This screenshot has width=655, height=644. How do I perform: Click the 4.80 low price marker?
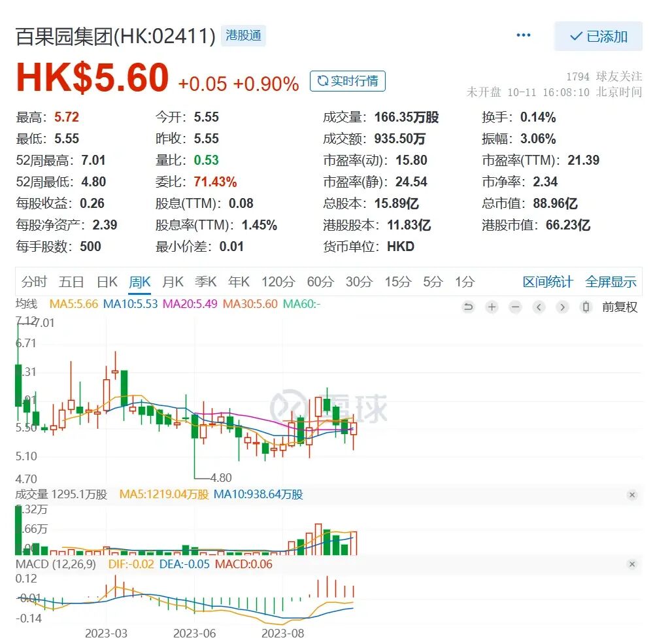tap(221, 478)
